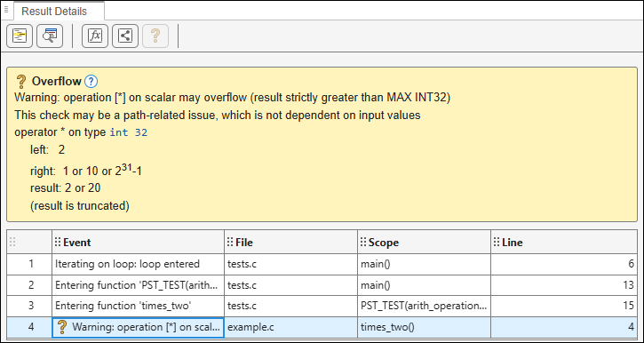Click line number 6 cell
644x343 pixels.
(564, 264)
